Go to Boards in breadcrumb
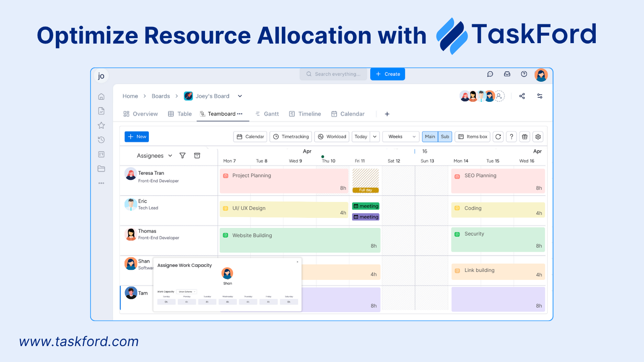 [161, 96]
